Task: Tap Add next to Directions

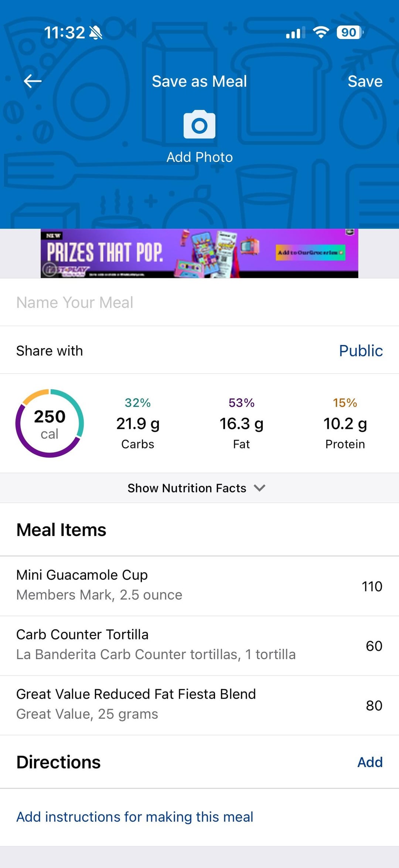Action: pyautogui.click(x=370, y=762)
